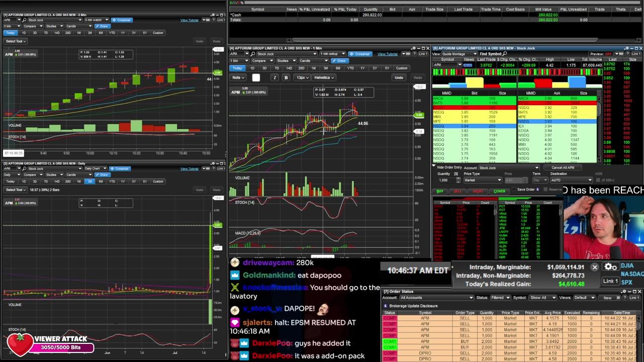Enable Draw mode in 5 Min chart
Screen dimensions: 644x362
pos(103,26)
